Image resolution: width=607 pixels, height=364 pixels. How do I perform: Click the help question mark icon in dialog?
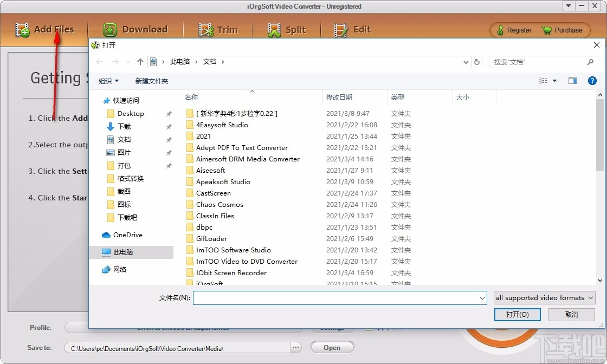[592, 80]
